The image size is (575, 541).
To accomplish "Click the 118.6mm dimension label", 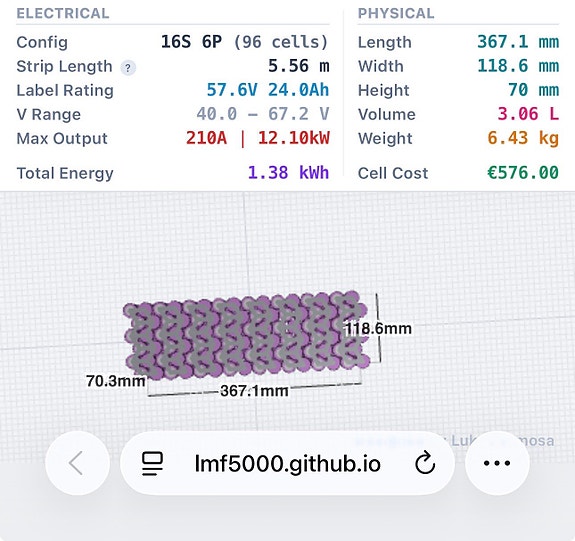I will [378, 328].
